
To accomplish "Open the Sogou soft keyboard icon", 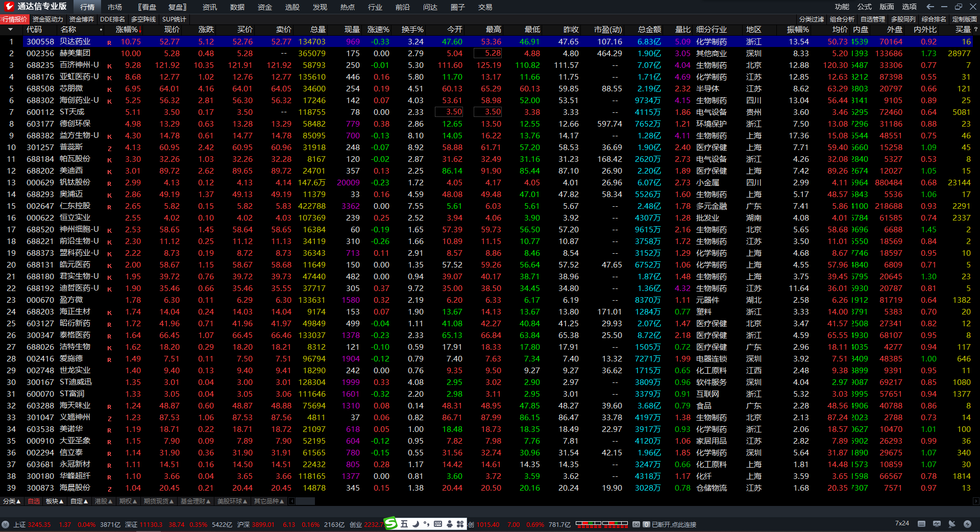I will tap(438, 524).
